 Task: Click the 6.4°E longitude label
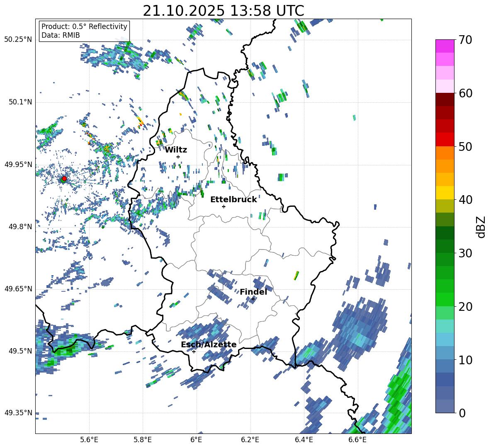(304, 440)
